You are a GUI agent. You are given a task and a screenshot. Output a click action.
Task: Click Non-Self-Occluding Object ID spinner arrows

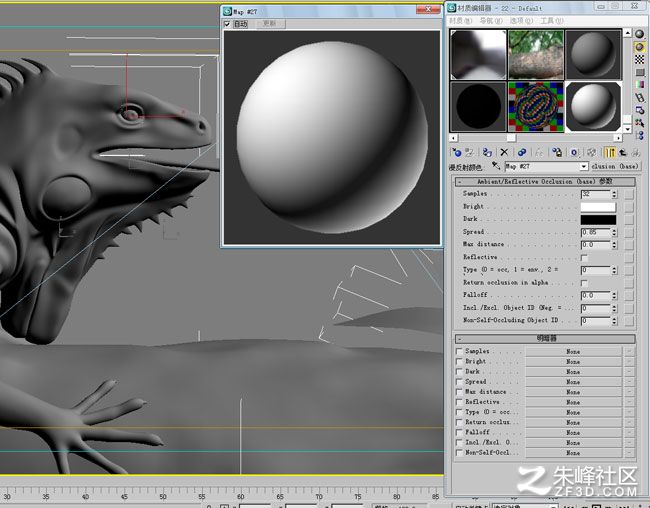click(614, 321)
